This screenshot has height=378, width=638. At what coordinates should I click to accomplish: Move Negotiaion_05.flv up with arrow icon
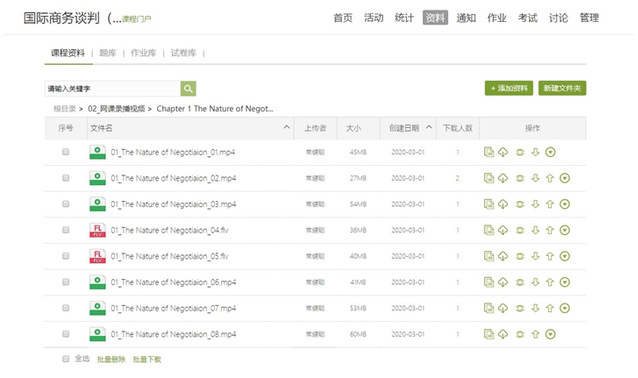tap(550, 256)
